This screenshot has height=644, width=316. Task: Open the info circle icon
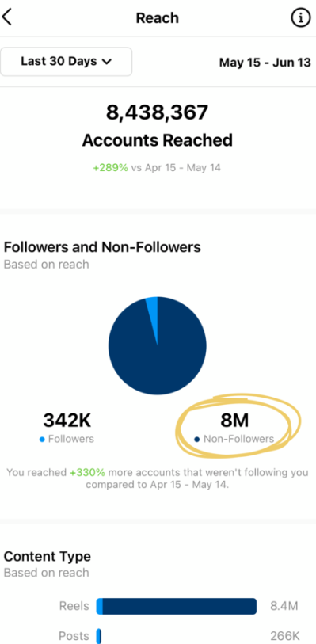click(300, 17)
